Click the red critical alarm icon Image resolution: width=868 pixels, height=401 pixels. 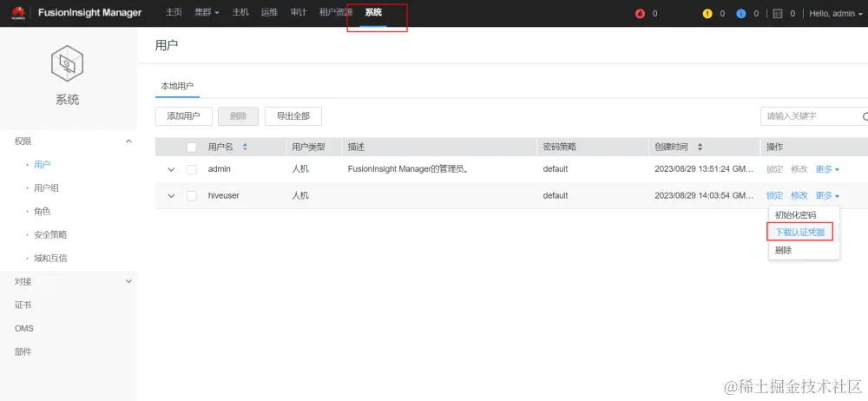click(x=641, y=14)
